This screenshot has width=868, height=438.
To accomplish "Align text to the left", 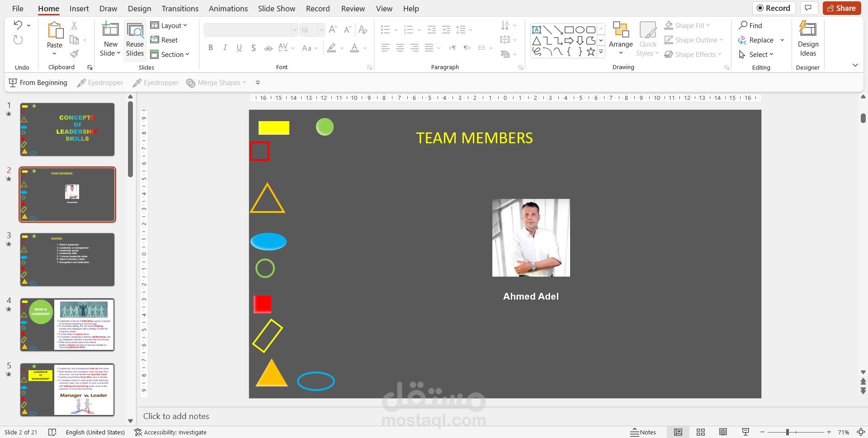I will 385,48.
